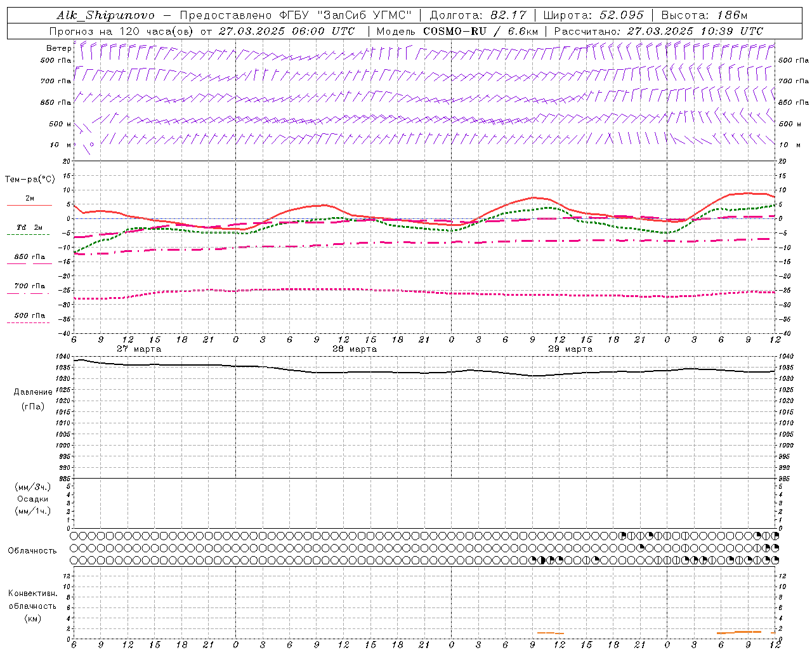The width and height of the screenshot is (812, 650).
Task: Click "Прогноз на 120 часа(ов)" header text
Action: point(122,31)
